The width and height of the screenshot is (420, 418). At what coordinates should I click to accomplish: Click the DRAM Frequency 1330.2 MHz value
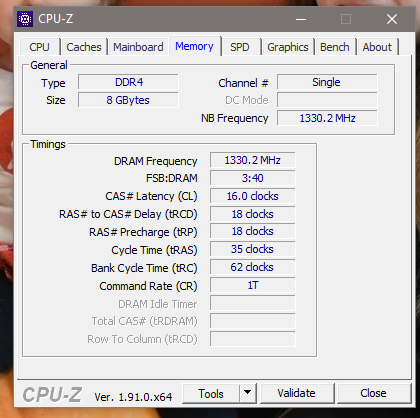coord(253,160)
